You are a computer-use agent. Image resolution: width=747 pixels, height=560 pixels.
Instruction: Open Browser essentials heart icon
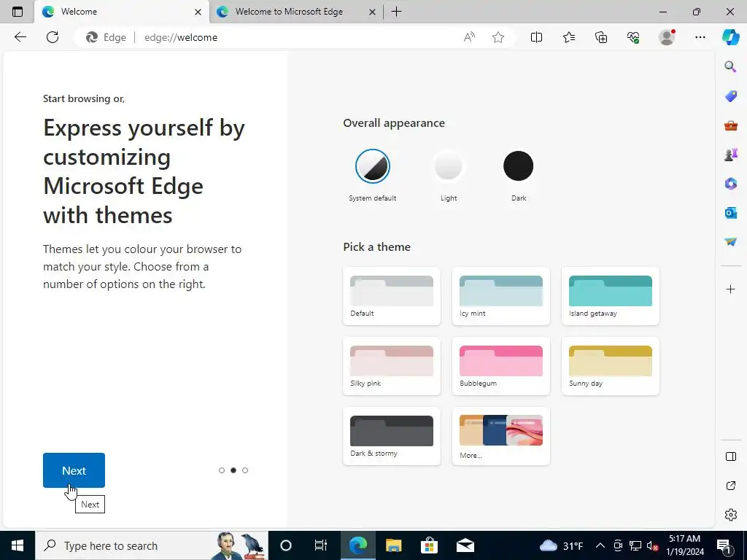(633, 37)
